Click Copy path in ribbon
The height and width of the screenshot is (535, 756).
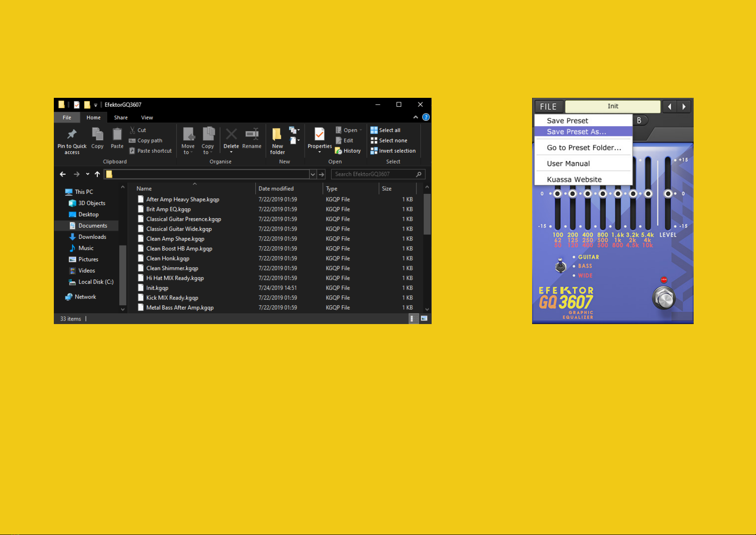(x=145, y=140)
